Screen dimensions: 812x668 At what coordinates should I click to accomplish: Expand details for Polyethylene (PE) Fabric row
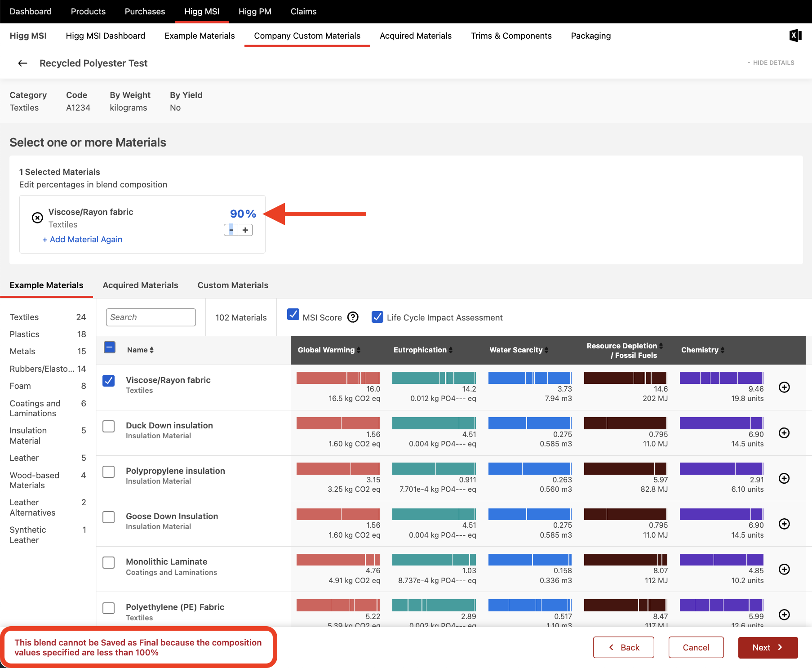(784, 615)
